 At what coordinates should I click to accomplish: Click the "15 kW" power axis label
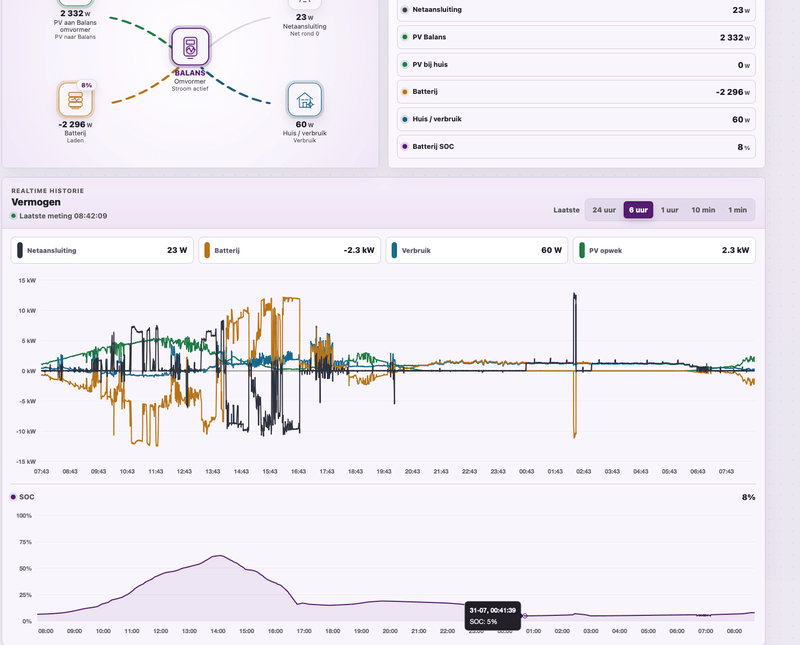point(27,280)
